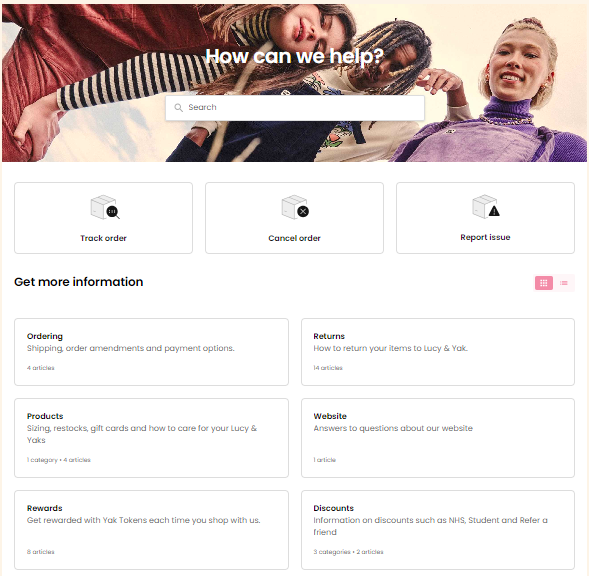Screen dimensions: 589x576
Task: Switch to list view layout
Action: [564, 283]
